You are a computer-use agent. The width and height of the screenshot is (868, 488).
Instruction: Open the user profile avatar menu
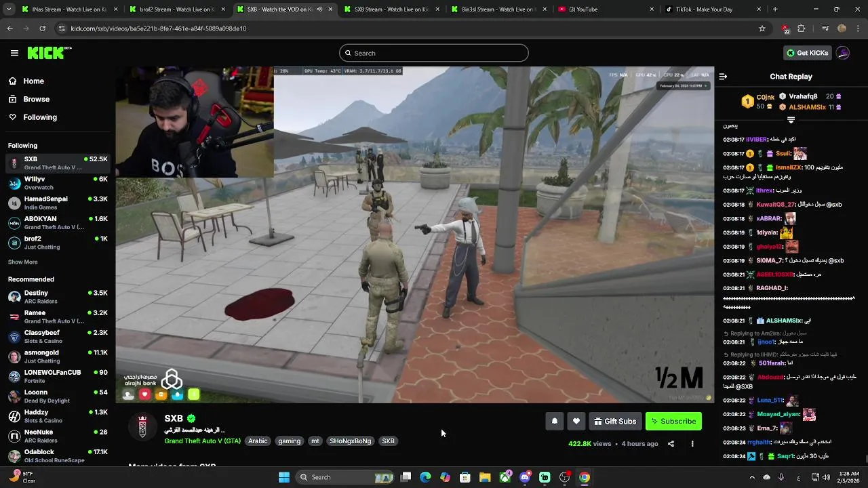click(843, 53)
